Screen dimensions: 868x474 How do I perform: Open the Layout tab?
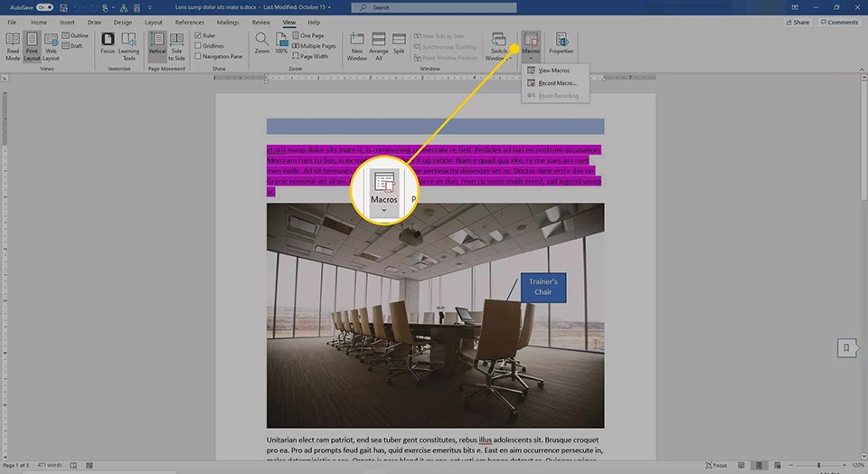point(154,23)
